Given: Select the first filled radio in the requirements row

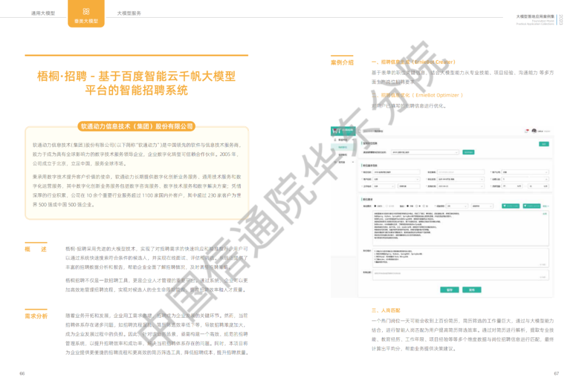Looking at the screenshot, I should coord(375,206).
